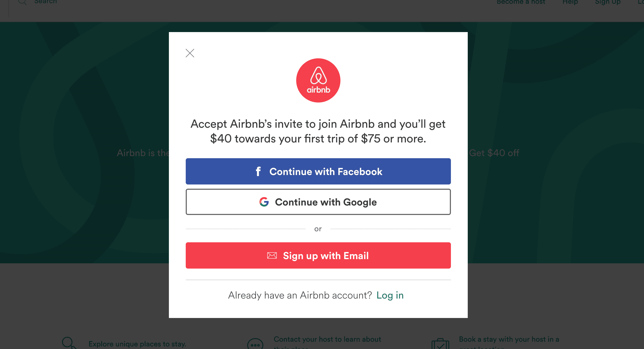Close the signup modal with X icon
Viewport: 644px width, 349px height.
[190, 53]
